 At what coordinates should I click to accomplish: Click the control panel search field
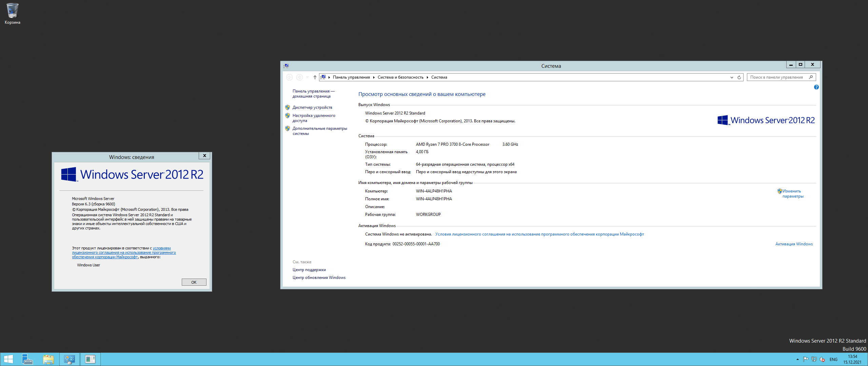coord(776,77)
